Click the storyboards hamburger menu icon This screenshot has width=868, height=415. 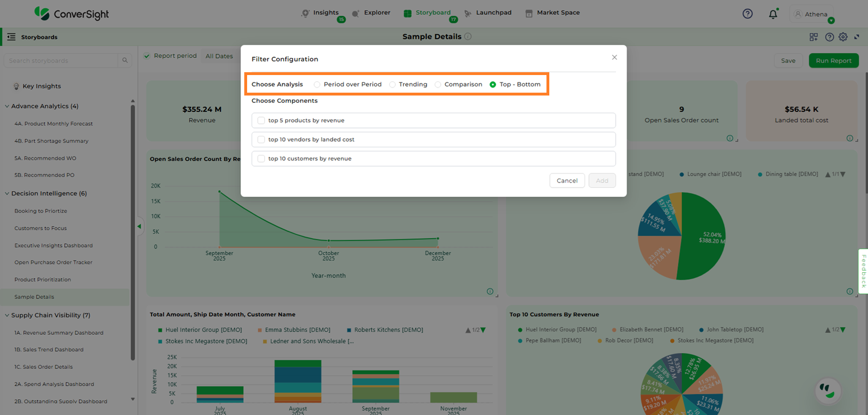[11, 37]
